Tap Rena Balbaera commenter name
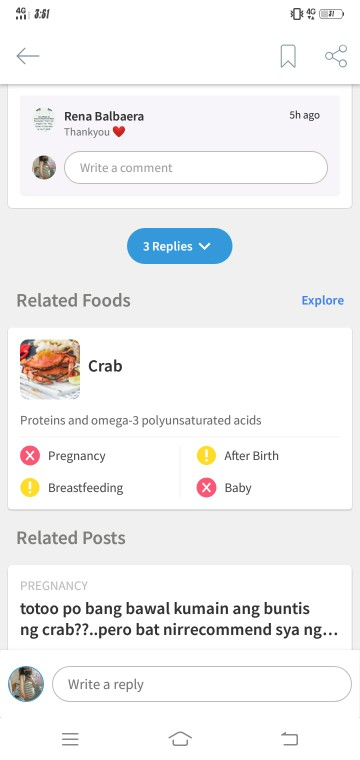This screenshot has width=360, height=760. point(104,116)
